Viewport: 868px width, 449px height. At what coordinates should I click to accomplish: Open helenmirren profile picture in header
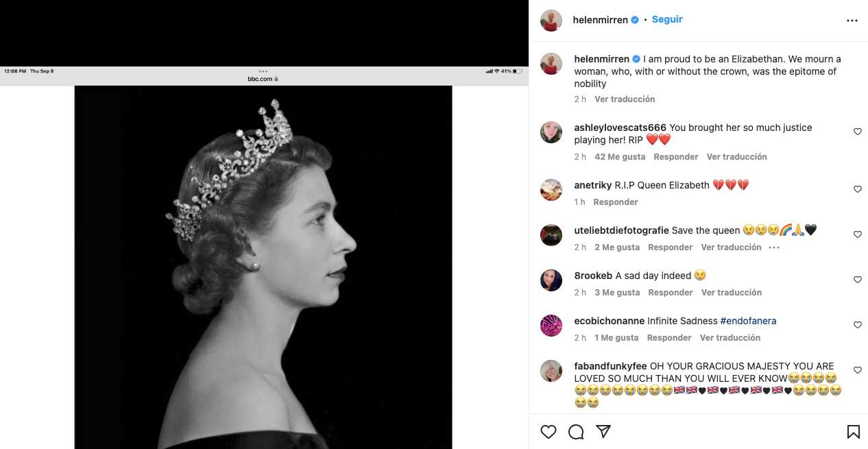click(x=551, y=21)
